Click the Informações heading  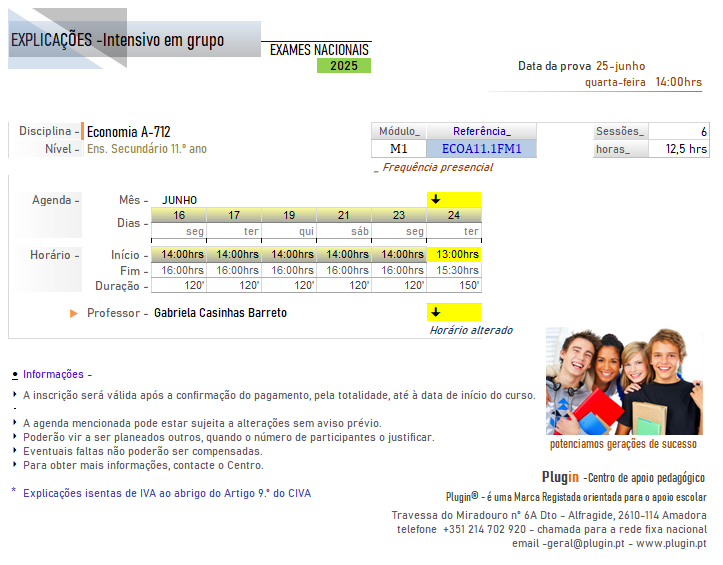coord(53,374)
